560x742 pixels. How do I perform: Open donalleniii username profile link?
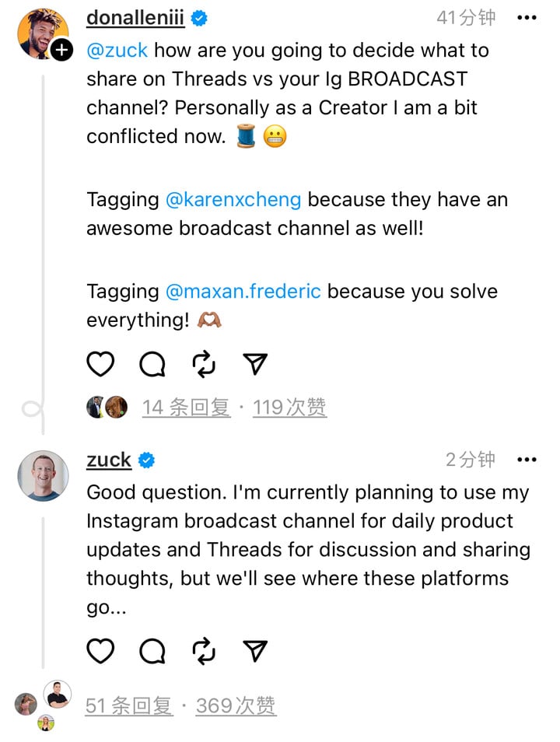[135, 18]
